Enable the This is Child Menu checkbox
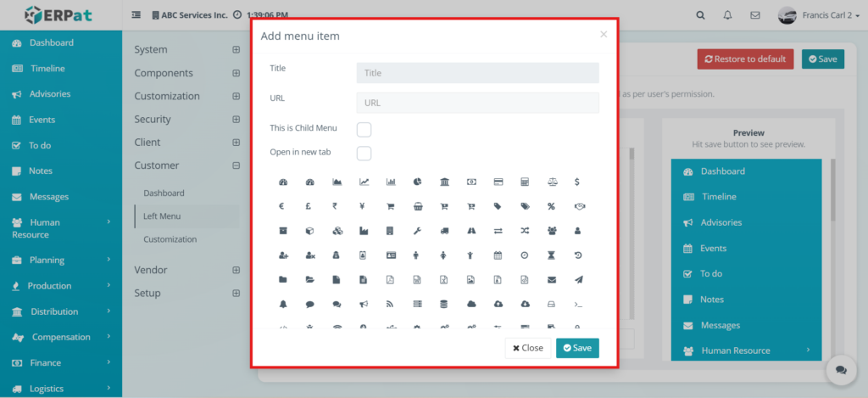Viewport: 868px width, 398px height. [x=364, y=129]
